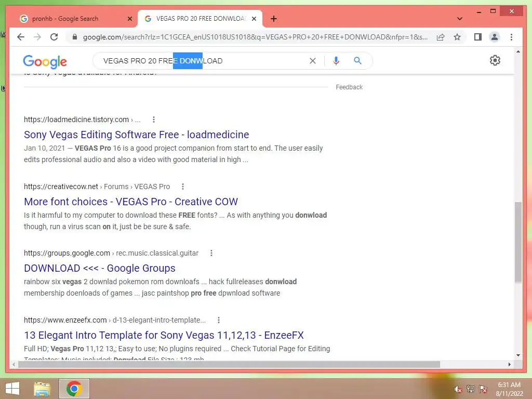Open DOWNLOAD <<< - Google Groups result

point(100,269)
